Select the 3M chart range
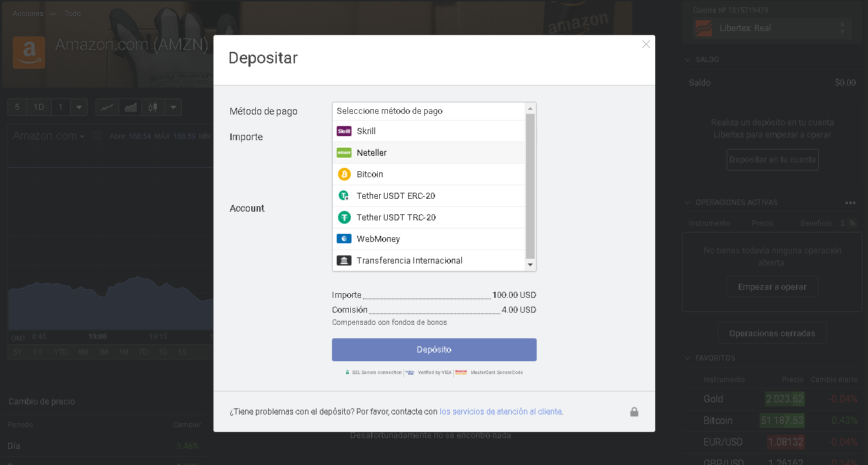Viewport: 868px width, 465px height. 103,352
